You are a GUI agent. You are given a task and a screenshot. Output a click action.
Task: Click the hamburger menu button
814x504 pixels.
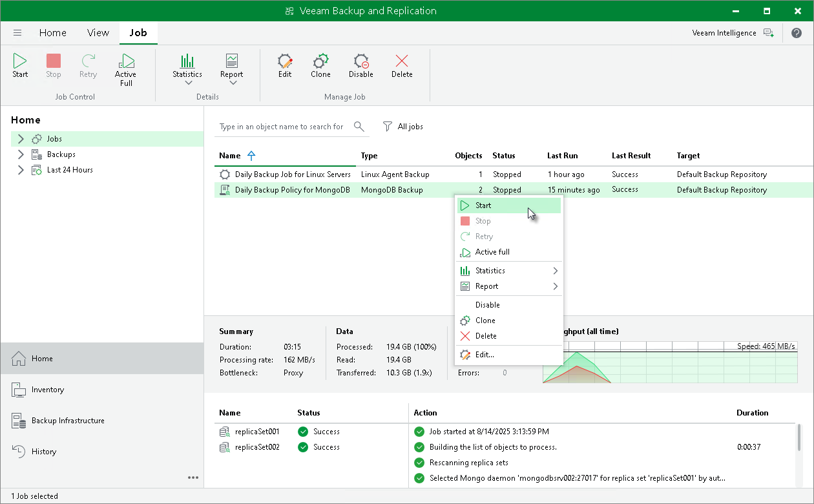[x=17, y=32]
